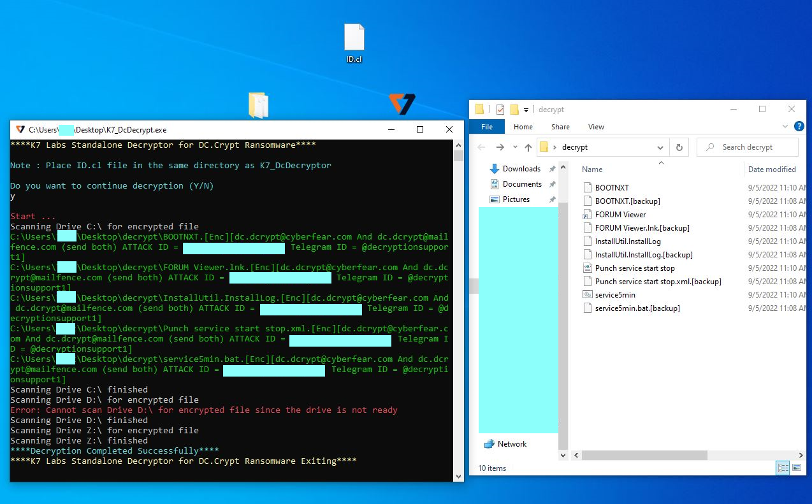Switch to the View tab
812x504 pixels.
(596, 127)
